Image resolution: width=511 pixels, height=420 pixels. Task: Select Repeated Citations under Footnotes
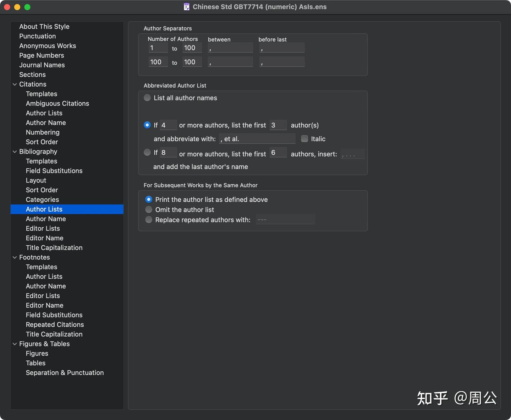(55, 324)
